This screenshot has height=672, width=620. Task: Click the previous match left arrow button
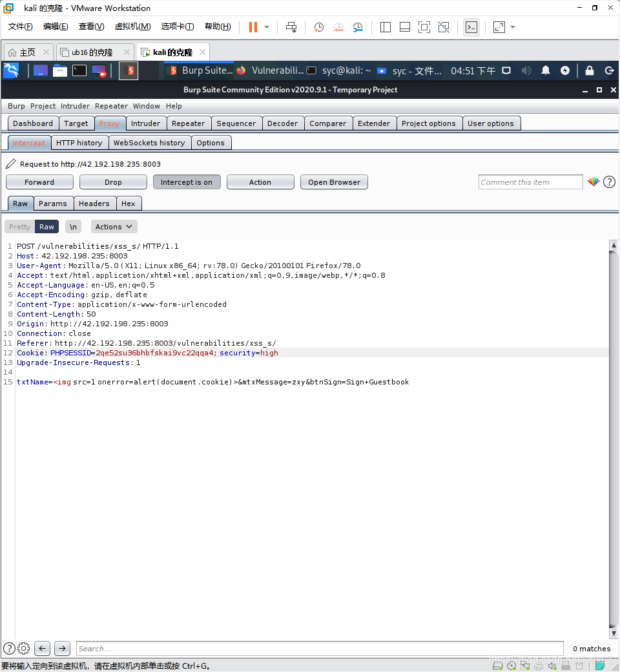(x=42, y=649)
